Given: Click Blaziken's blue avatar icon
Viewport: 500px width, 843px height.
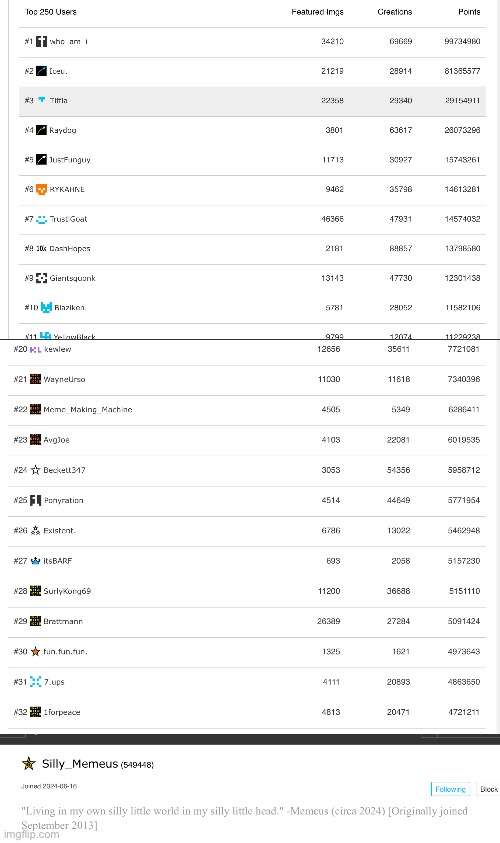Looking at the screenshot, I should [46, 308].
